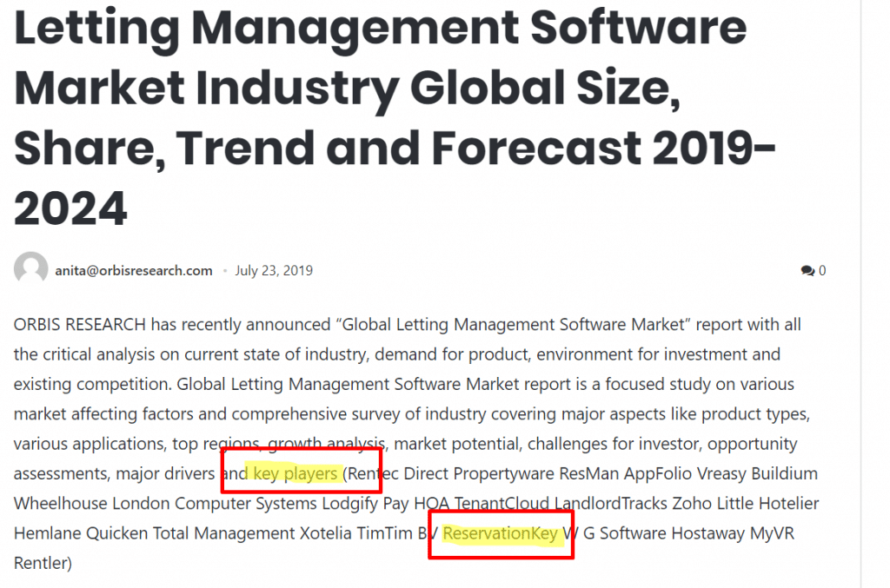The height and width of the screenshot is (588, 890).
Task: Click the word "Xotelia" in the paragraph
Action: [x=326, y=533]
